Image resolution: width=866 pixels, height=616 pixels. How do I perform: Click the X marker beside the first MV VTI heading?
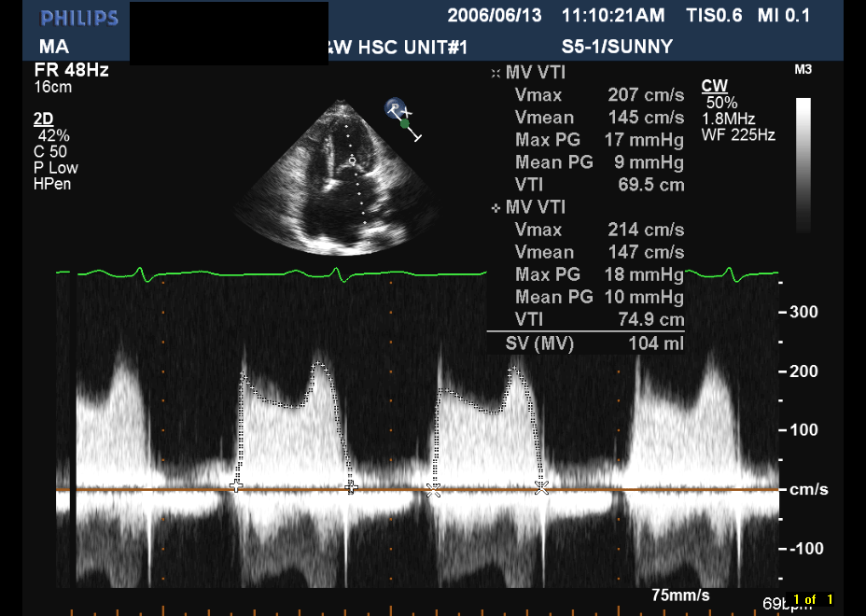pos(496,73)
